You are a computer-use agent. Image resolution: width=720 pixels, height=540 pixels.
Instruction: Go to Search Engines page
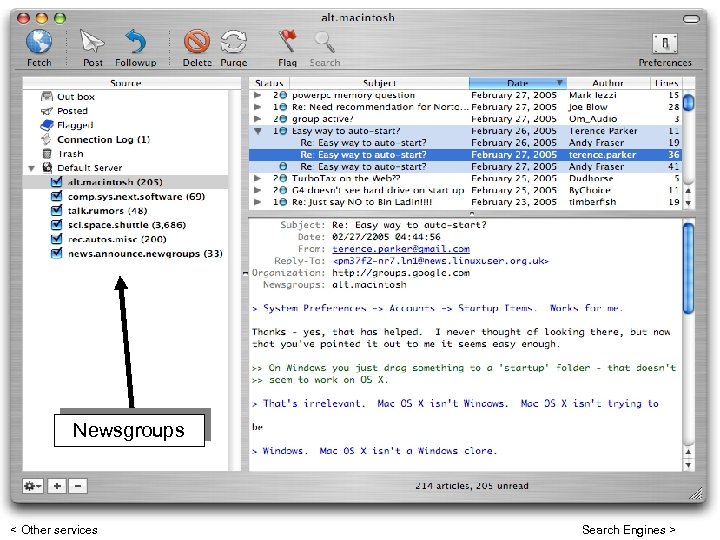point(629,529)
